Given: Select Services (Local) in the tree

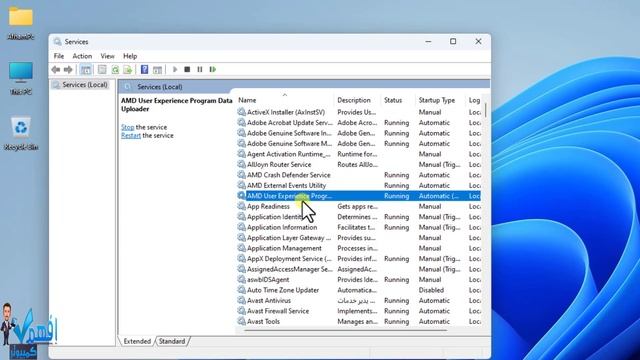Looking at the screenshot, I should pos(80,84).
